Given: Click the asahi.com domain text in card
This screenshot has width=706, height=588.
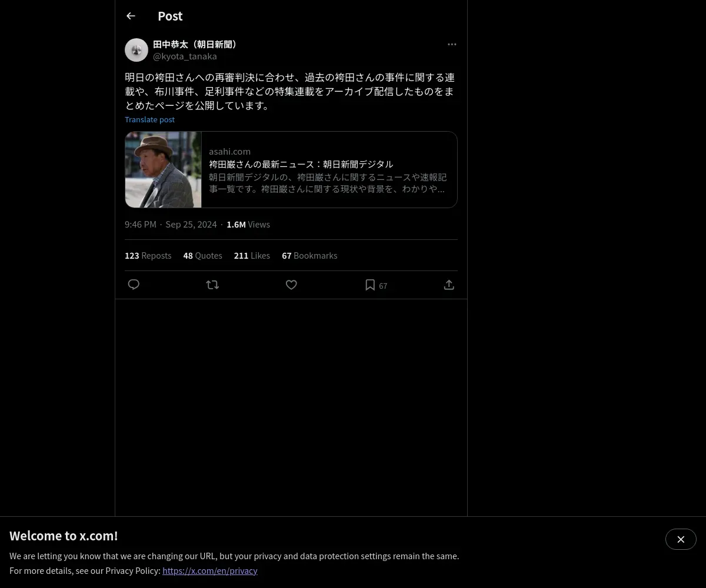Looking at the screenshot, I should point(229,151).
